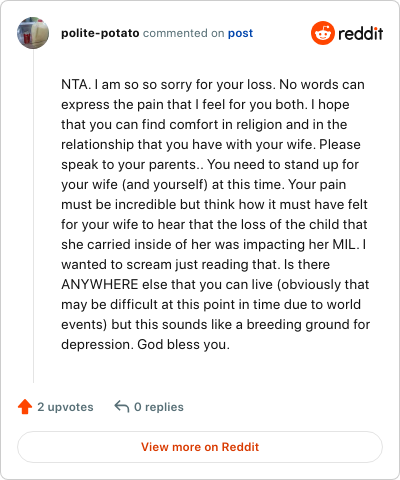Image resolution: width=400 pixels, height=480 pixels.
Task: Click the "2 upvotes" label
Action: tap(65, 407)
